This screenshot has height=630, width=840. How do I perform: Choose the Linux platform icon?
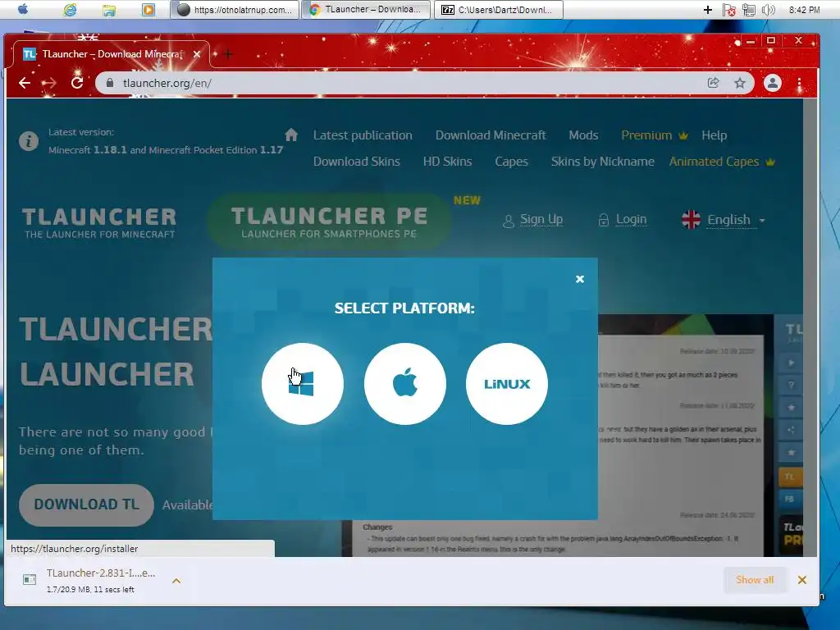coord(507,384)
